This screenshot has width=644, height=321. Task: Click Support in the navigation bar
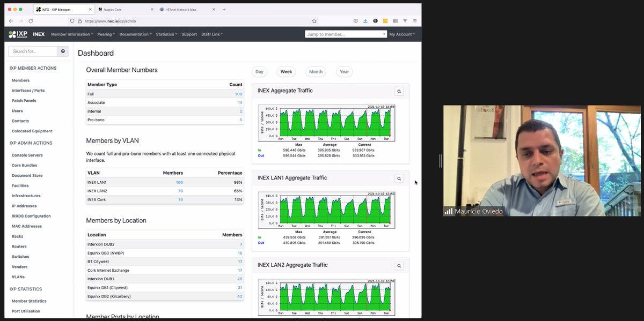tap(189, 34)
